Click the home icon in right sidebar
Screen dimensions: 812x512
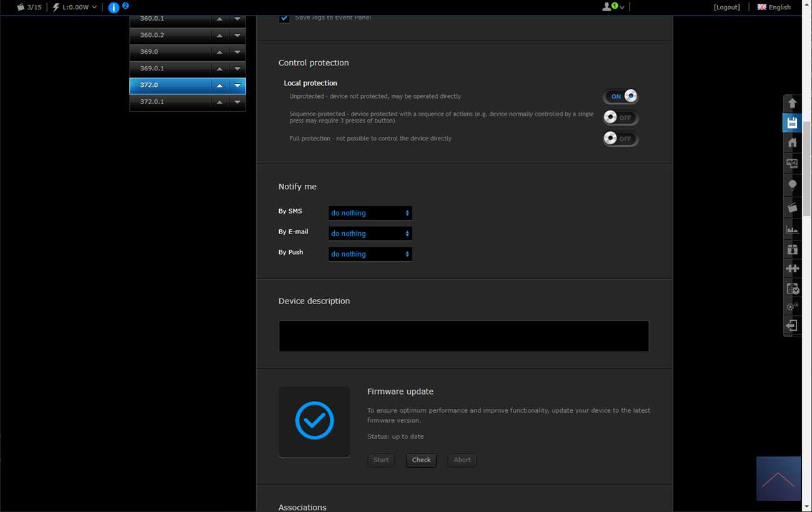click(792, 143)
